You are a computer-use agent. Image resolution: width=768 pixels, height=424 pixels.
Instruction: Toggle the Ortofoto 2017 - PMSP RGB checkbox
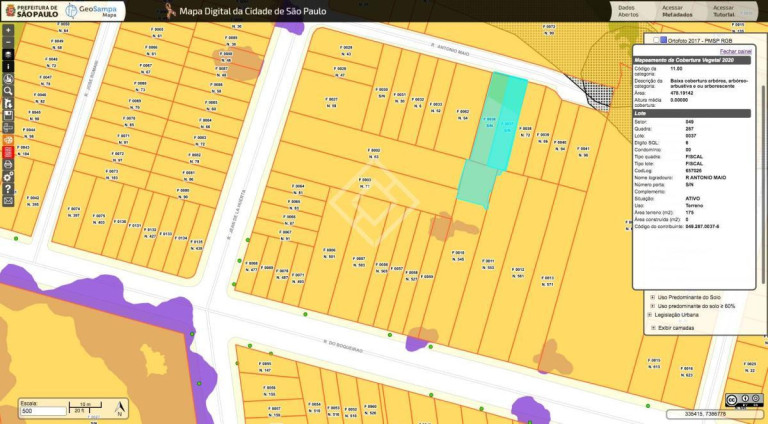tap(656, 40)
